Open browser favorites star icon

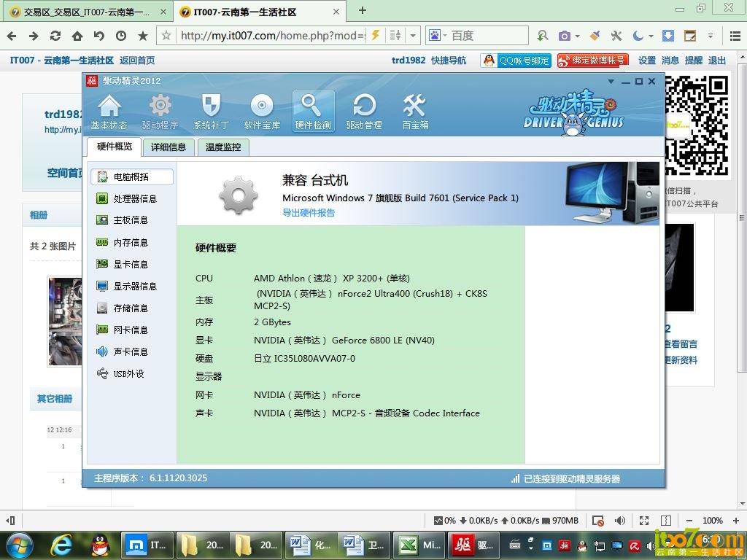coord(142,36)
